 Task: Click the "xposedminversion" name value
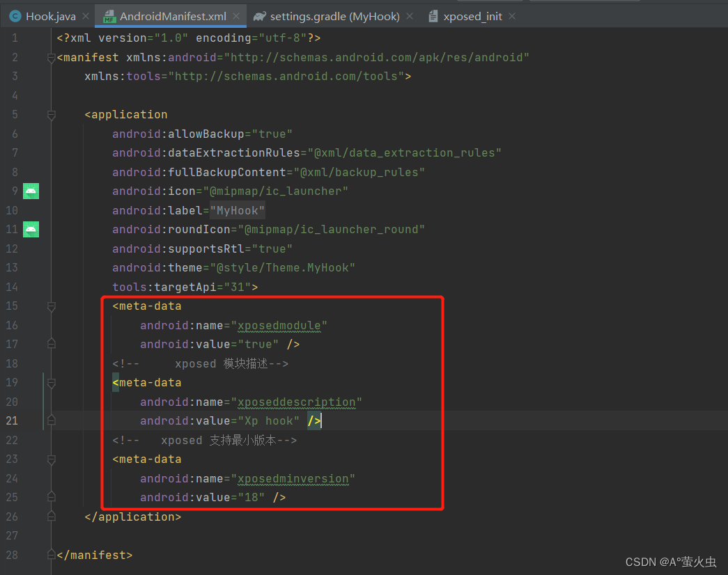(293, 479)
